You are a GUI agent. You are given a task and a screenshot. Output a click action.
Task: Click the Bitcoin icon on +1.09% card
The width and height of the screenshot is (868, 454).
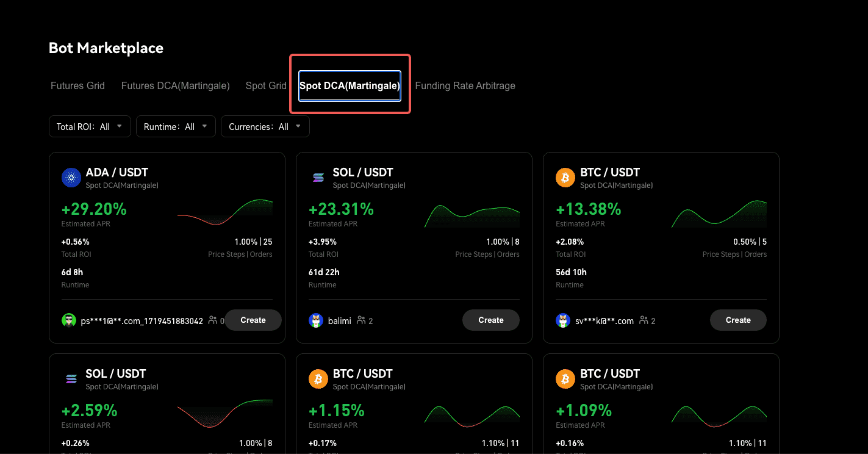point(565,380)
